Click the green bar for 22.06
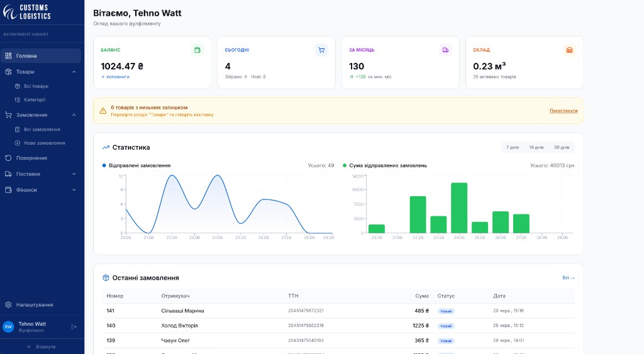Screen dimensions: 644x354 [418, 215]
